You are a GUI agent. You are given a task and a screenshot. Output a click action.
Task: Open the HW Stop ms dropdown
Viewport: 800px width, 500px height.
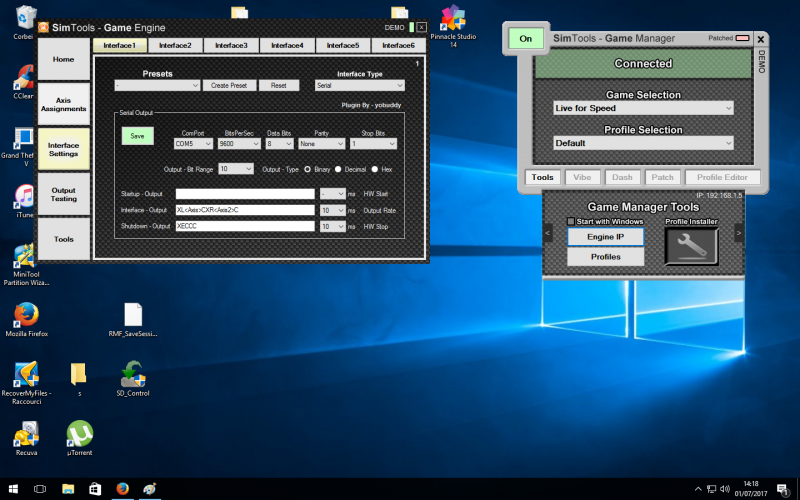point(333,227)
